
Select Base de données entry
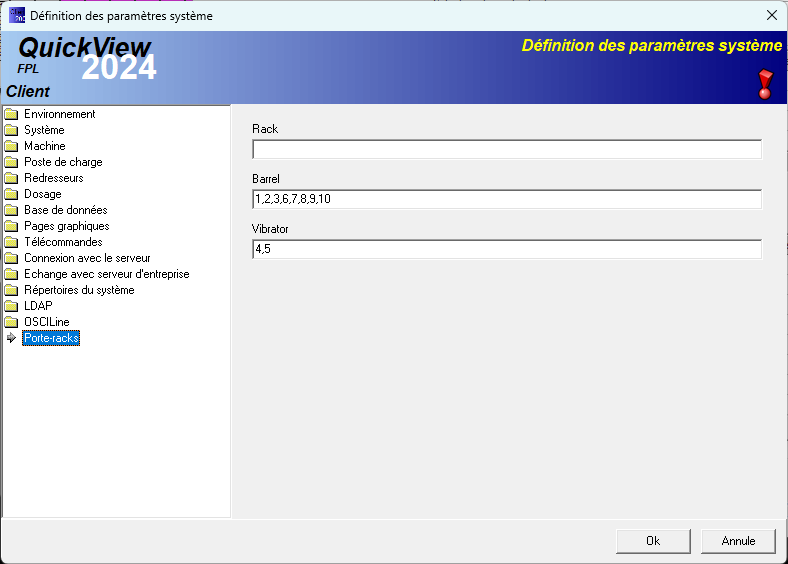66,210
